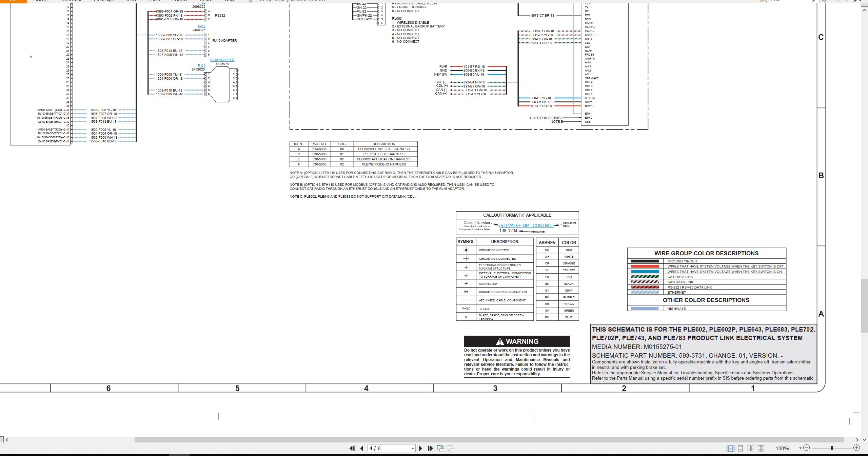The image size is (868, 456).
Task: Open the RJ45 ADAPTER hyperlink
Action: pyautogui.click(x=222, y=60)
